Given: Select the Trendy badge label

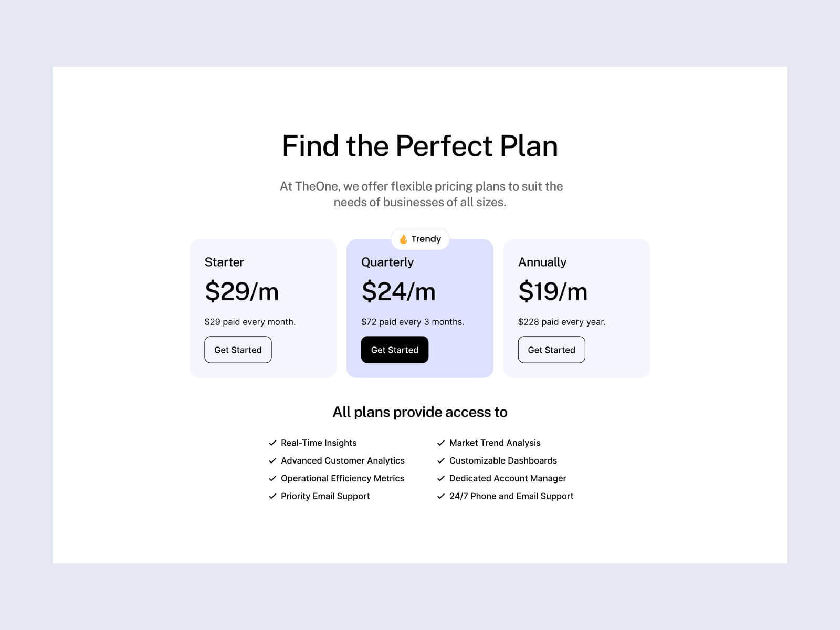Looking at the screenshot, I should (426, 239).
